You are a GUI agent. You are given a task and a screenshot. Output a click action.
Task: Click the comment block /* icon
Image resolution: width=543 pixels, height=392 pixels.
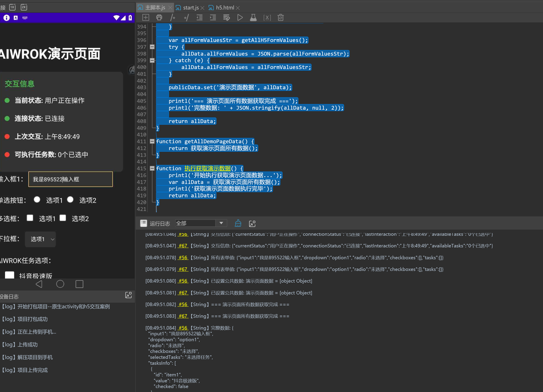[x=173, y=18]
